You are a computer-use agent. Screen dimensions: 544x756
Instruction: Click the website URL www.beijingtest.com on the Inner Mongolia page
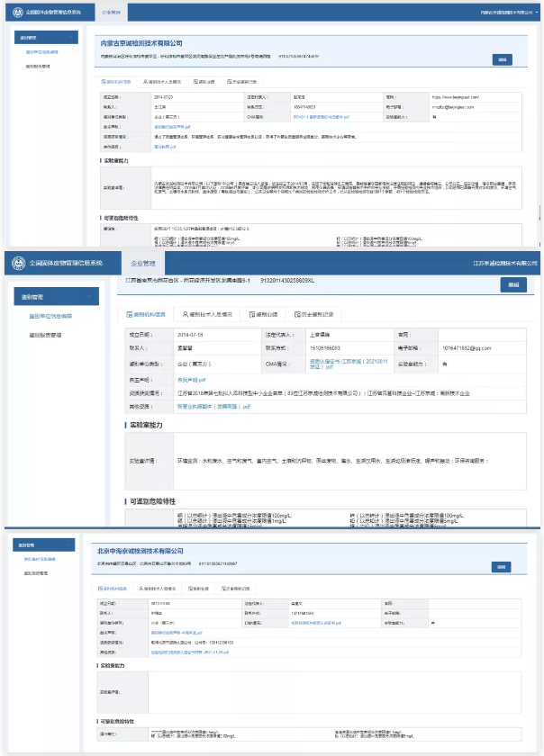coord(456,97)
